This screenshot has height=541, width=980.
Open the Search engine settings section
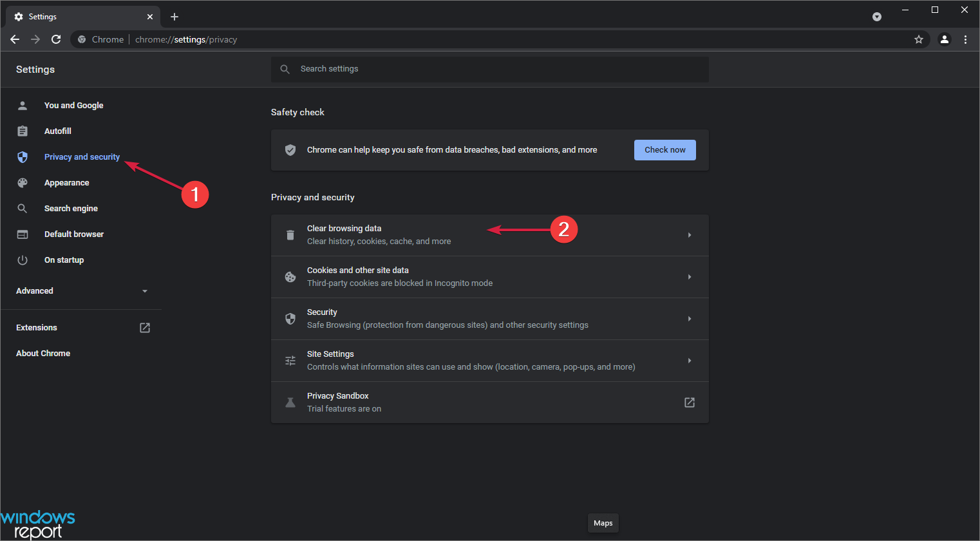71,208
